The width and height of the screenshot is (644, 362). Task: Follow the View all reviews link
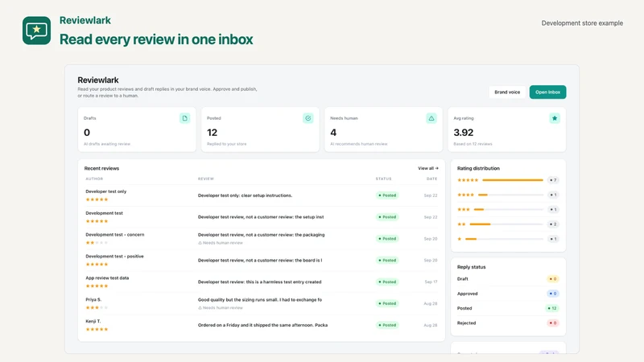(x=428, y=168)
